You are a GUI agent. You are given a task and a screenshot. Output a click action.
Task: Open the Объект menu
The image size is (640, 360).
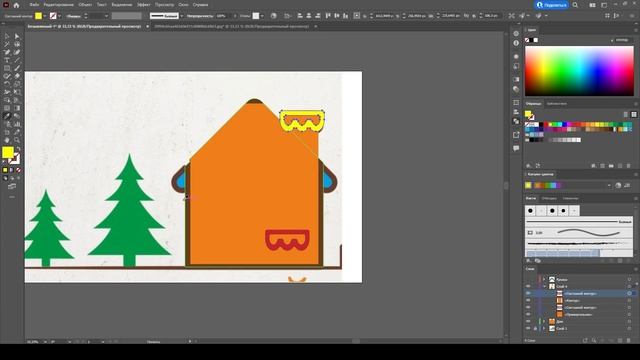pyautogui.click(x=85, y=5)
